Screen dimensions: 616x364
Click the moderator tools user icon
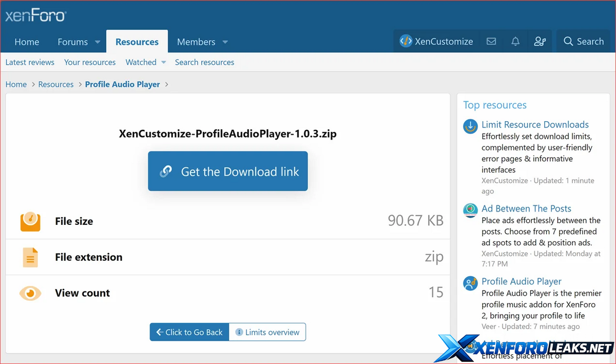(x=540, y=42)
